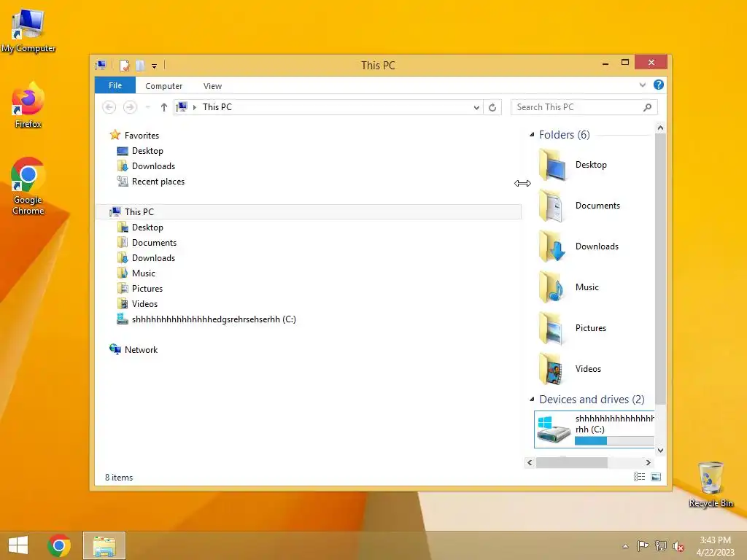The height and width of the screenshot is (560, 747).
Task: Open Videos in navigation tree
Action: point(144,304)
